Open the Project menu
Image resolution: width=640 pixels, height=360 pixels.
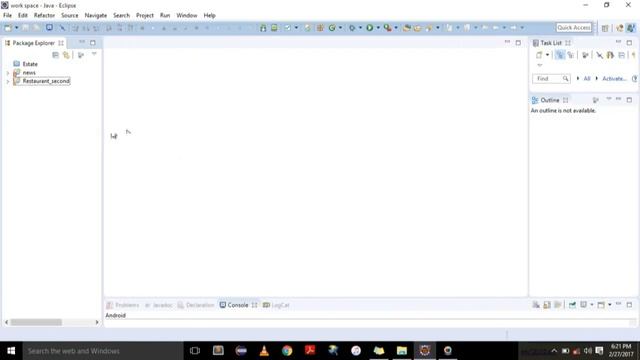tap(144, 16)
